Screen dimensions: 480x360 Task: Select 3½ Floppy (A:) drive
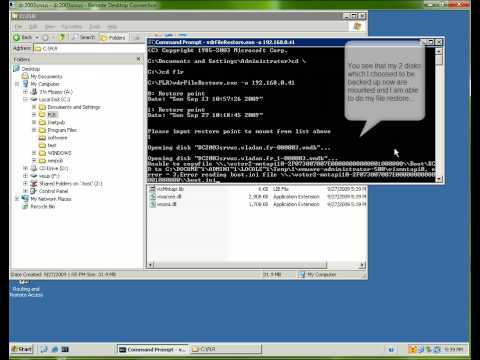pyautogui.click(x=56, y=92)
